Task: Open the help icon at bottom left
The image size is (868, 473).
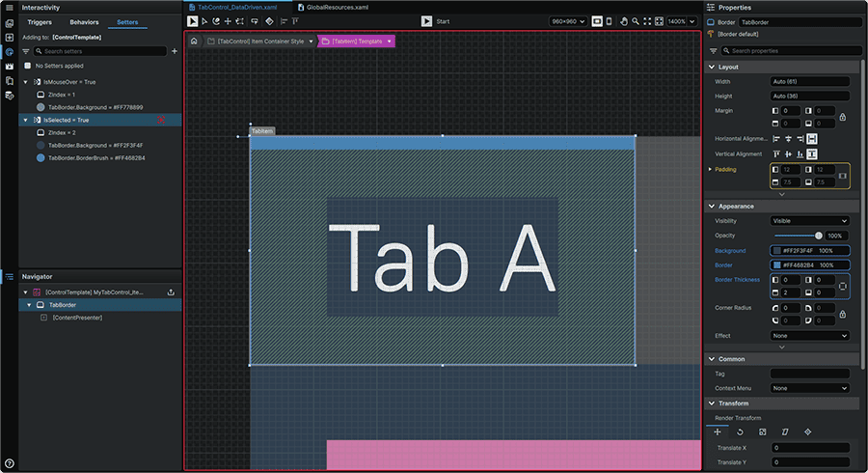Action: pos(10,463)
